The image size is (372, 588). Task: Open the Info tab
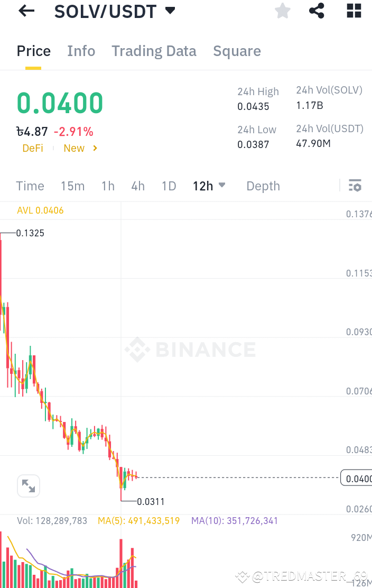(81, 51)
